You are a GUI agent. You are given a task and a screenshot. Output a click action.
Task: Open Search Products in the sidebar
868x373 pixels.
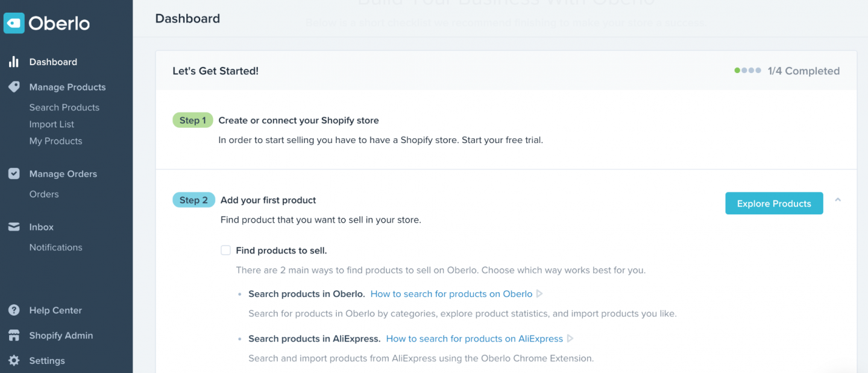point(64,107)
